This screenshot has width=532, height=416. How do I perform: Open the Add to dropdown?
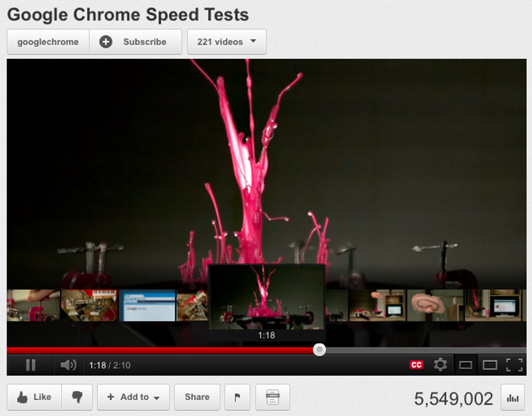[134, 397]
